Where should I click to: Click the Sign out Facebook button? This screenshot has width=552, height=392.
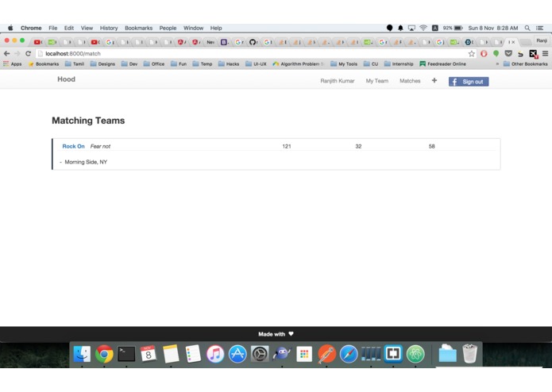[x=469, y=82]
